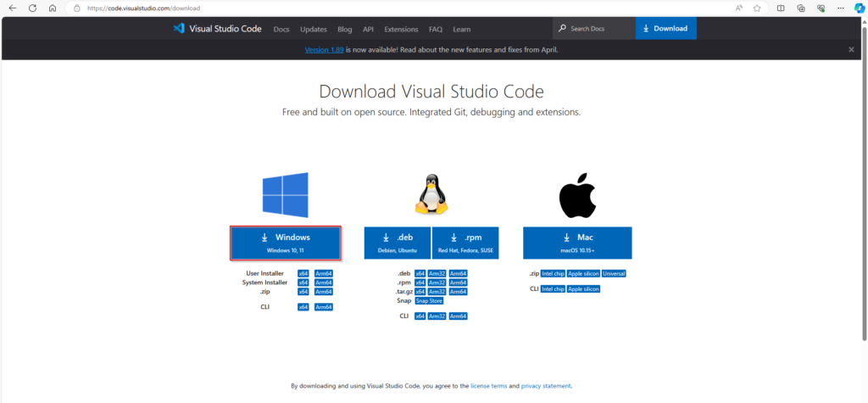Click the Search Docs field

pyautogui.click(x=594, y=28)
